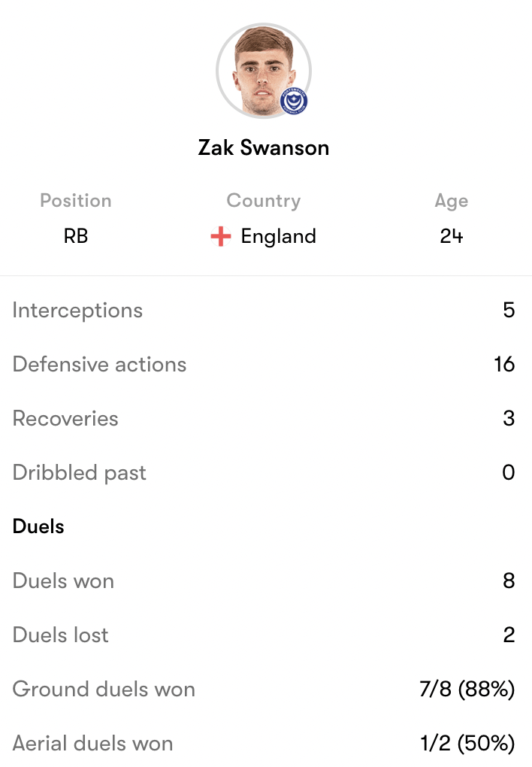Click the Aerial duels won row
The width and height of the screenshot is (532, 767).
click(266, 743)
